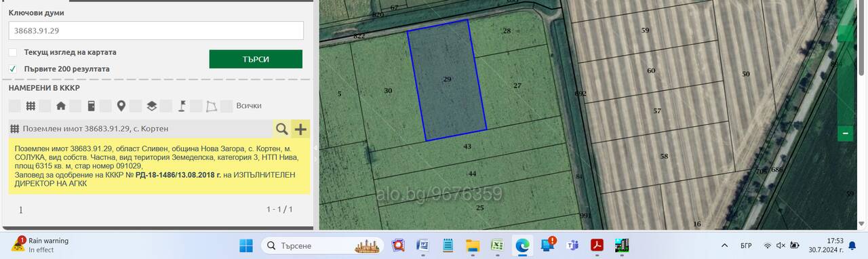The image size is (868, 259).
Task: Open the Excel icon in the taskbar
Action: (x=497, y=245)
